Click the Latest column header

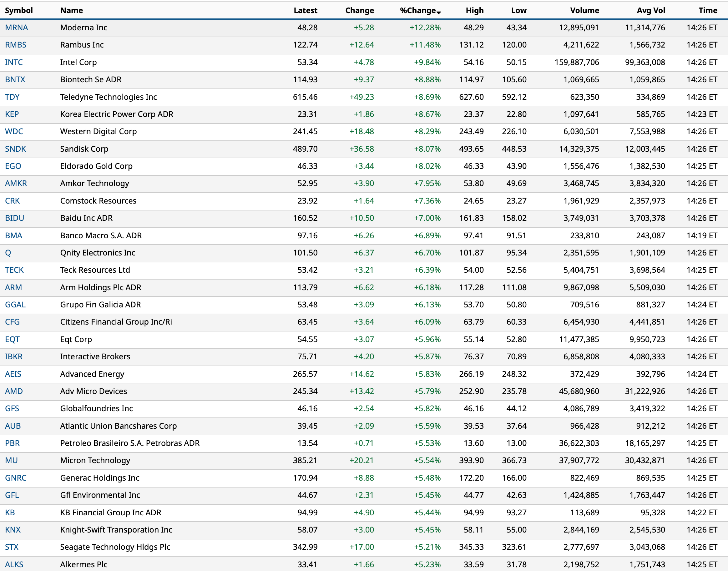point(305,10)
